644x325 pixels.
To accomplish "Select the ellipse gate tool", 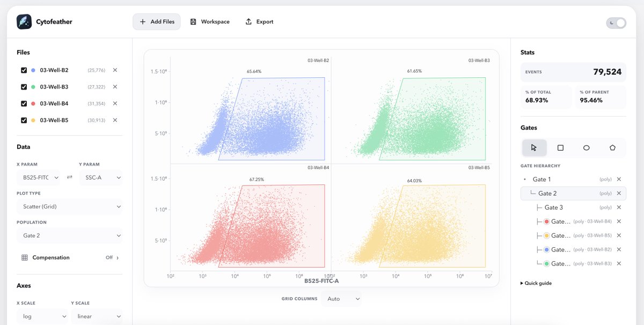I will pyautogui.click(x=587, y=147).
